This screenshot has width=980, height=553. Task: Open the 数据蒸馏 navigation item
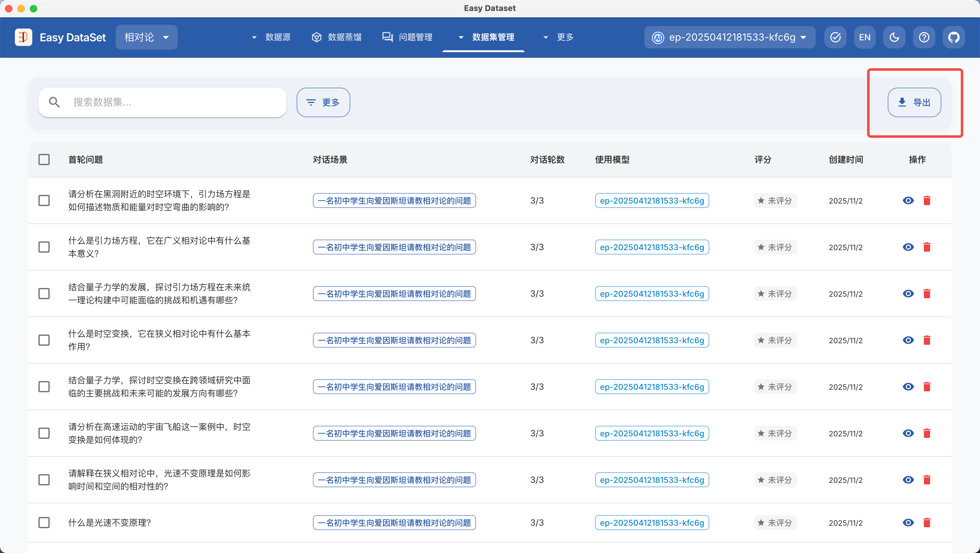tap(337, 37)
